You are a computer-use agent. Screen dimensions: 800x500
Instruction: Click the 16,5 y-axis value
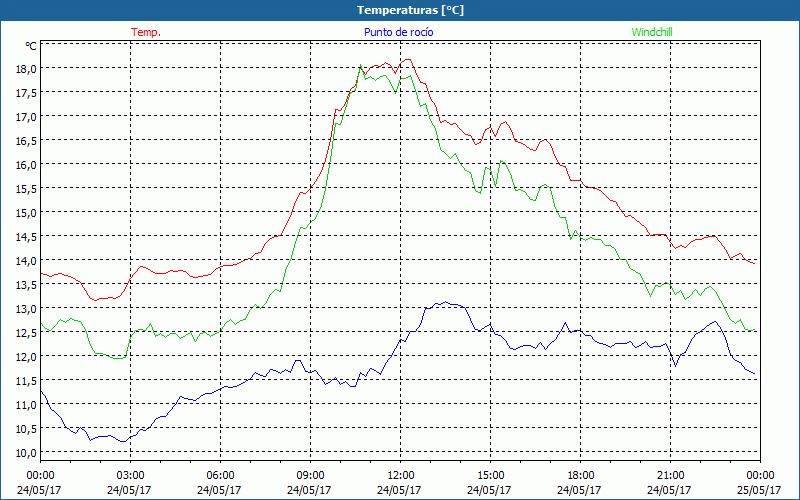(27, 140)
